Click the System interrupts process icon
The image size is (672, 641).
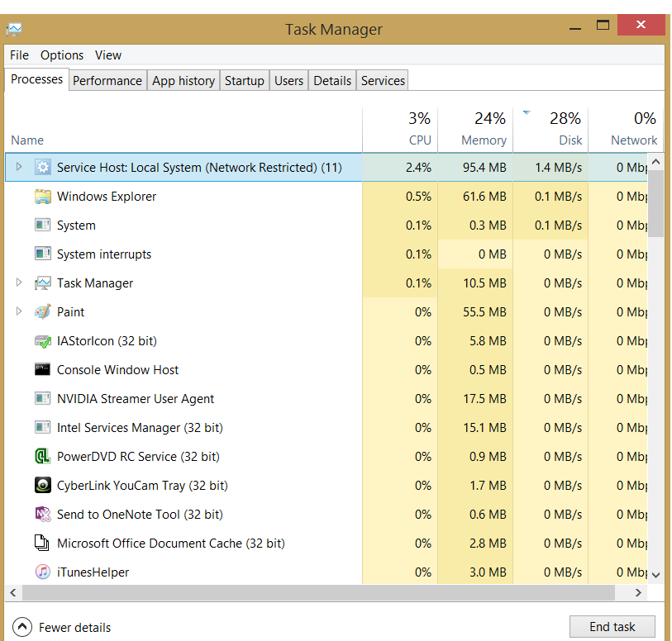42,254
